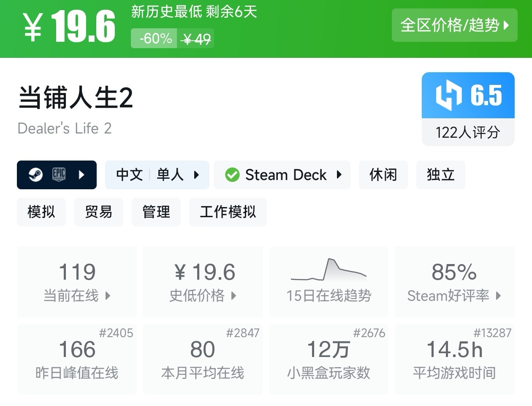Viewport: 532px width, 406px height.
Task: Click the 122人评分 rating count
Action: [468, 133]
